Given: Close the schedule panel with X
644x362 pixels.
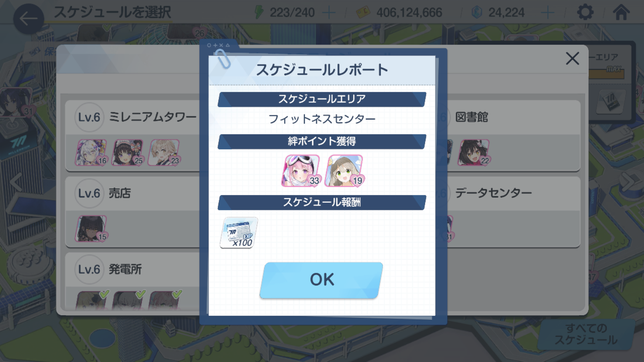Looking at the screenshot, I should pos(572,59).
